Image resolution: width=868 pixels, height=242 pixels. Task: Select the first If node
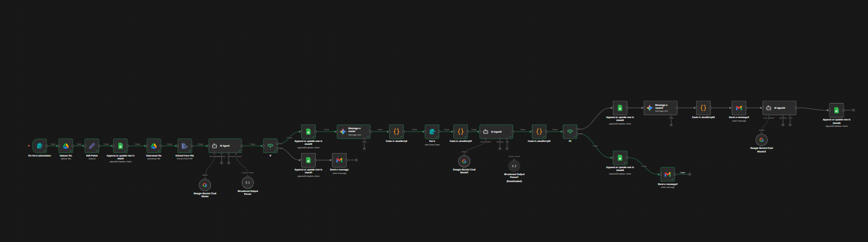pos(270,145)
